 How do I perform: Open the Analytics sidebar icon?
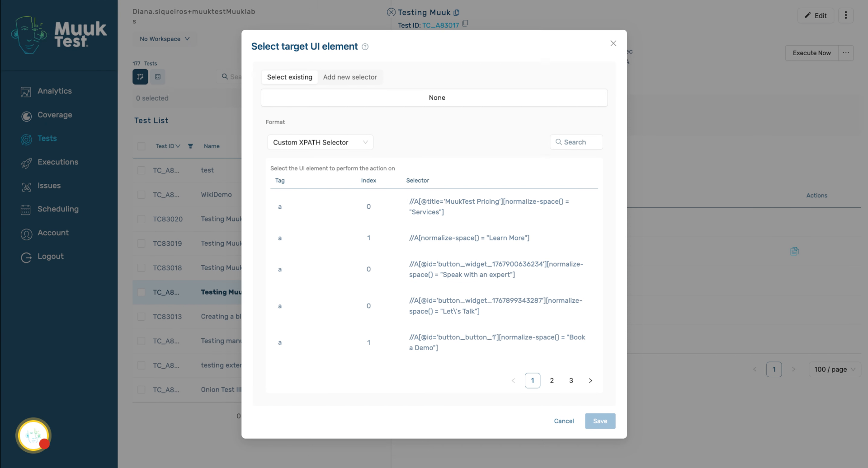pyautogui.click(x=26, y=92)
